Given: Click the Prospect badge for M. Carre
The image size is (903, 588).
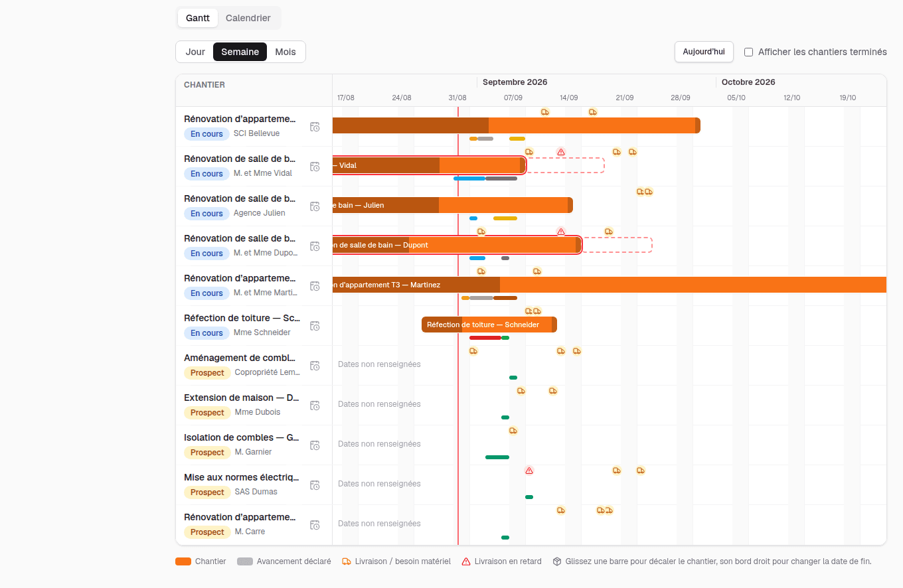Looking at the screenshot, I should [x=207, y=532].
